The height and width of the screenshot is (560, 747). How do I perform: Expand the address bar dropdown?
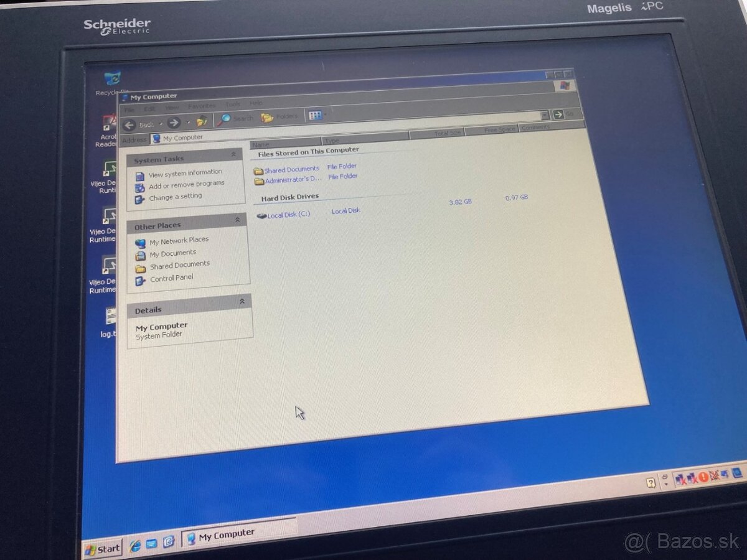545,115
